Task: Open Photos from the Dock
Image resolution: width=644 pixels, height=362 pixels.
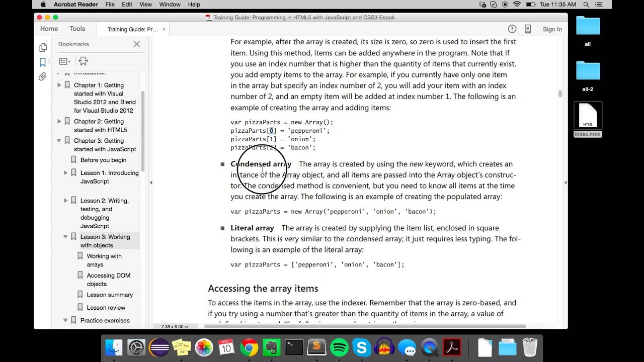Action: (204, 347)
